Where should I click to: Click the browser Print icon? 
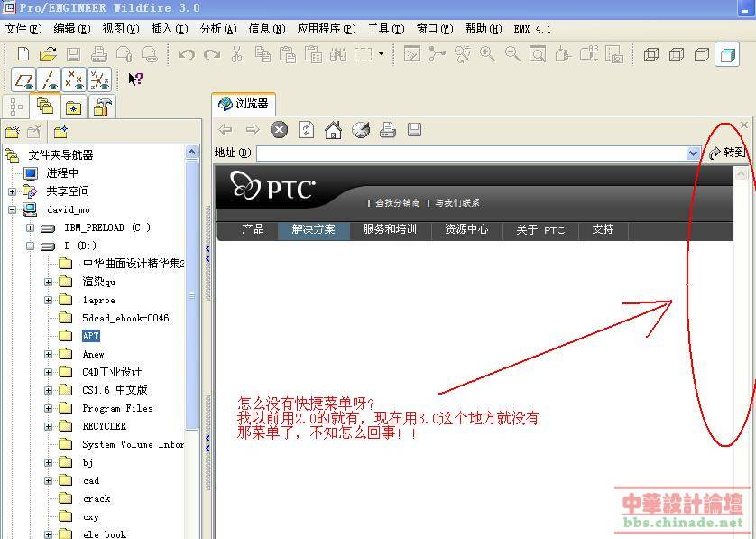(388, 129)
